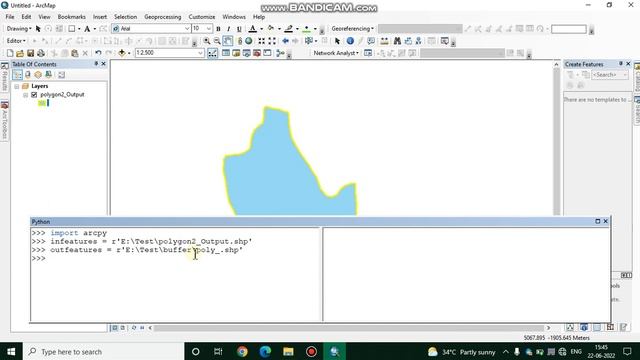The width and height of the screenshot is (640, 360).
Task: Open the Editor dropdown menu
Action: click(x=16, y=41)
